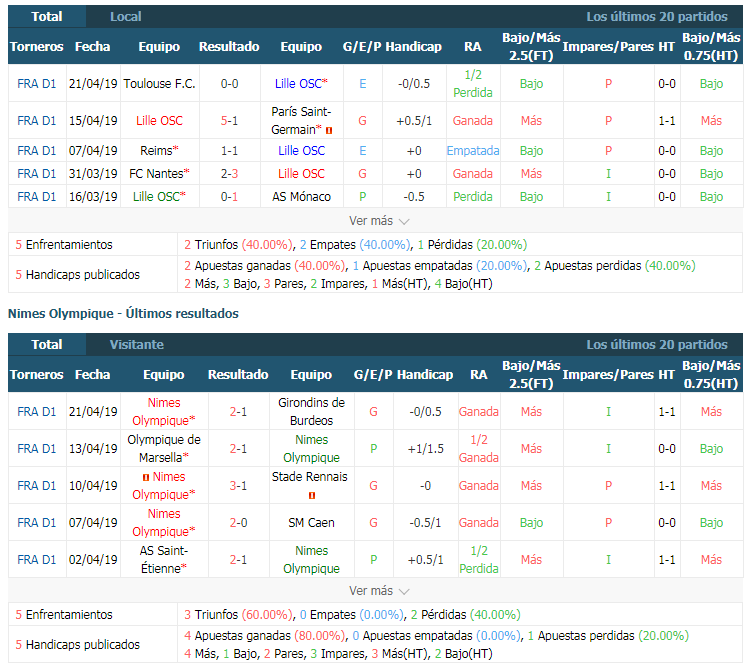Open Toulouse F.C. team link
This screenshot has height=663, width=747.
coord(160,84)
